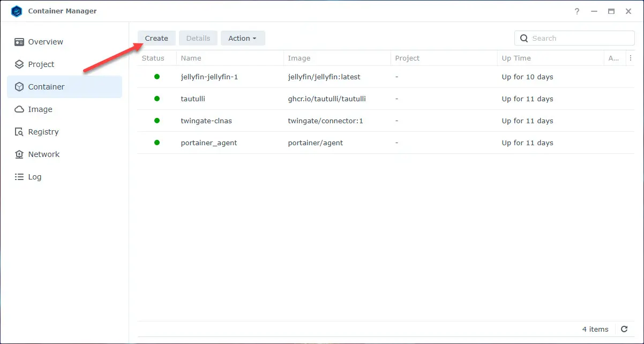Click the Network house icon

point(19,154)
